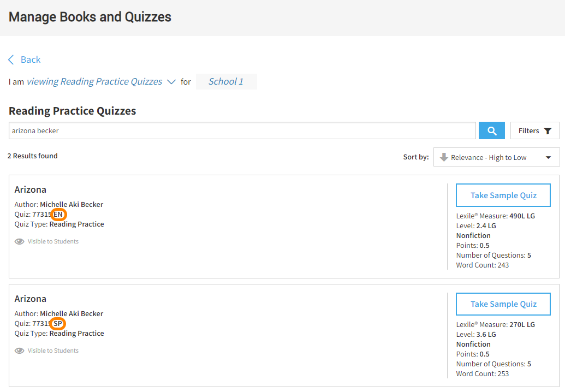Viewport: 565px width, 392px height.
Task: Click the Sort by dropdown caret arrow
Action: coord(548,157)
